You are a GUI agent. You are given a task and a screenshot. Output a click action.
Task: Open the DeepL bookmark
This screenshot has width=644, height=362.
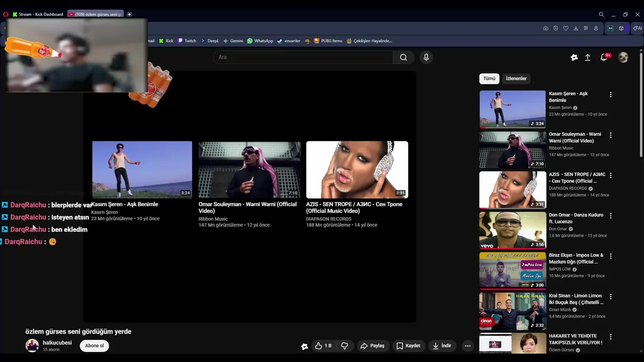coord(210,41)
